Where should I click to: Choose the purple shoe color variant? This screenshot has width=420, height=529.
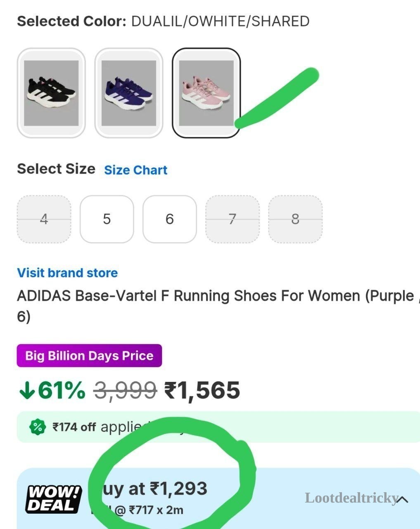[x=129, y=93]
